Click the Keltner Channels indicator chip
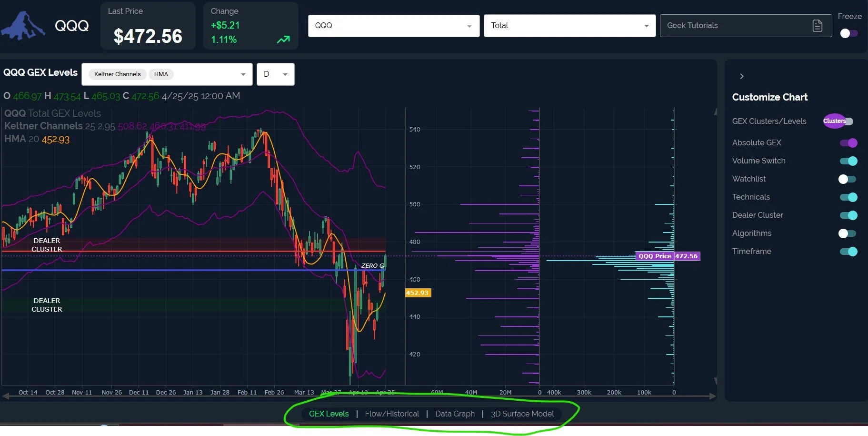 pyautogui.click(x=117, y=74)
